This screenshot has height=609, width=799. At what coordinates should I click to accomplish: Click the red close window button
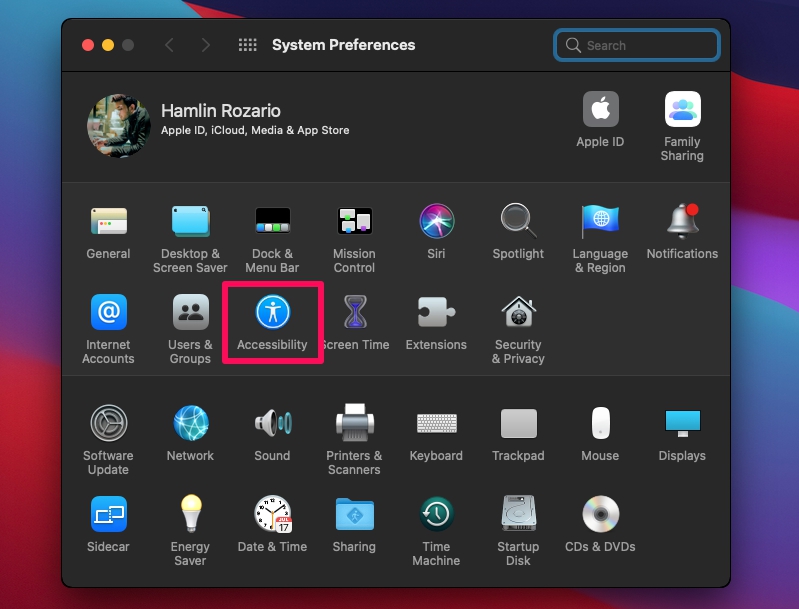pos(88,45)
